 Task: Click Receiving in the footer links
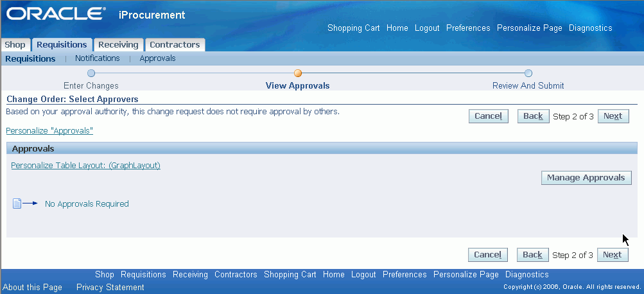pos(190,274)
